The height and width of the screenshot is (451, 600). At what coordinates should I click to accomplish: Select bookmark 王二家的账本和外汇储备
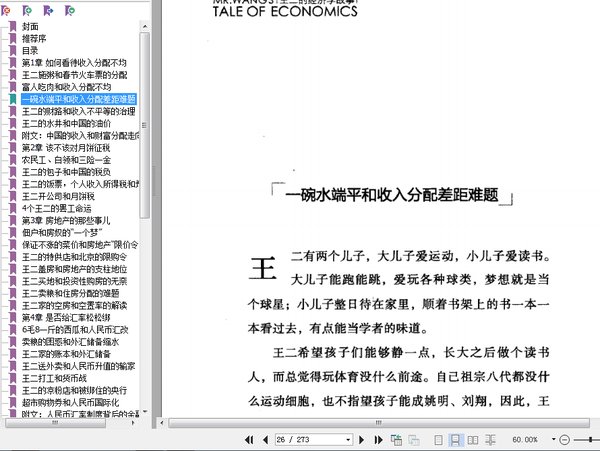pos(66,354)
